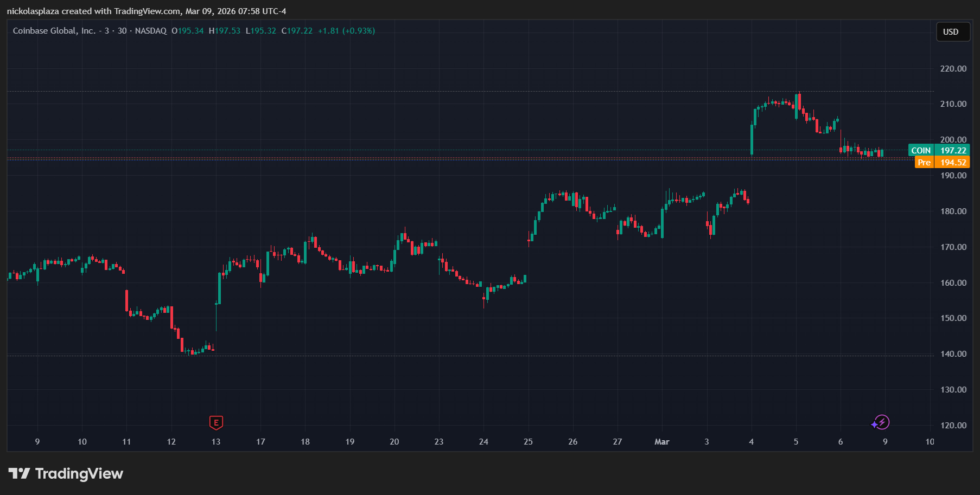Click the Coinbase Global, Inc. symbol title
Viewport: 980px width, 495px height.
tap(54, 31)
